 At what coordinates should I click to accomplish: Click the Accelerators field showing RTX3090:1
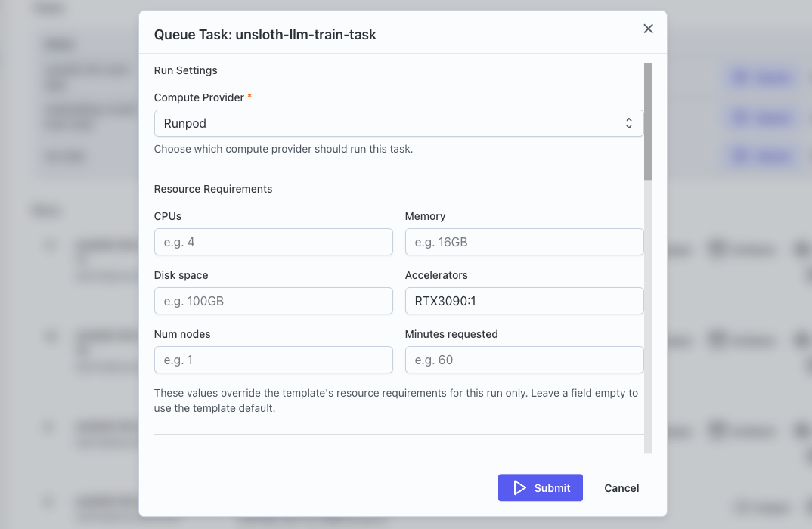(x=524, y=301)
